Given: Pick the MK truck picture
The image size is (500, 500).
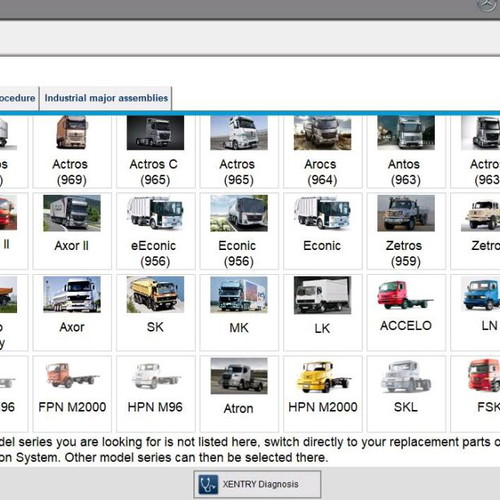Looking at the screenshot, I should pyautogui.click(x=239, y=295).
